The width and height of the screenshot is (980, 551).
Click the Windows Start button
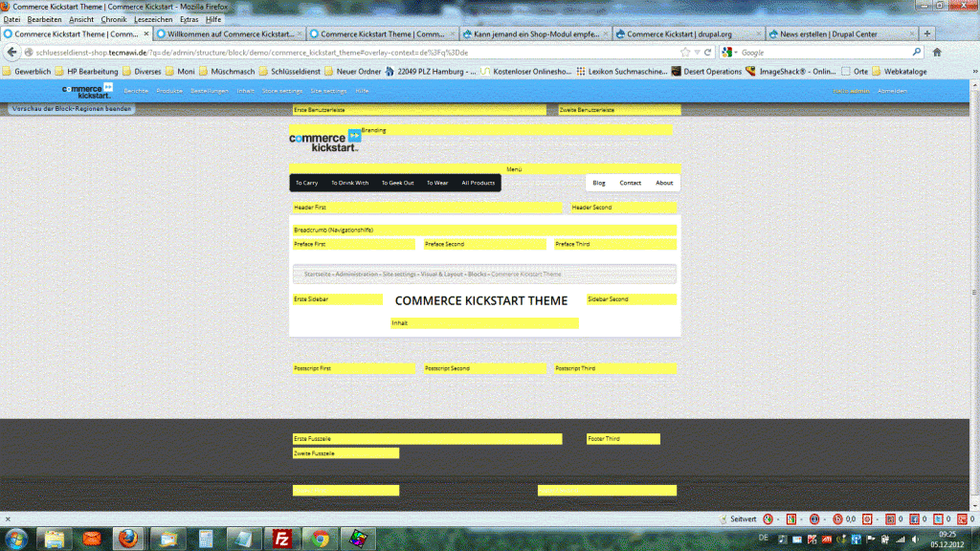tap(19, 538)
